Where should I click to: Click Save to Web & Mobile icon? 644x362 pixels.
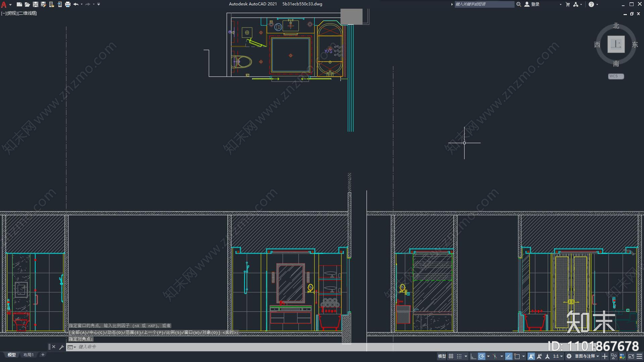(60, 4)
